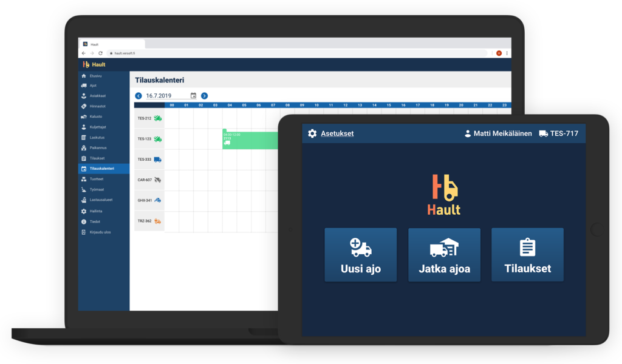Click the settings gear icon on tablet
This screenshot has width=622, height=364.
(312, 133)
